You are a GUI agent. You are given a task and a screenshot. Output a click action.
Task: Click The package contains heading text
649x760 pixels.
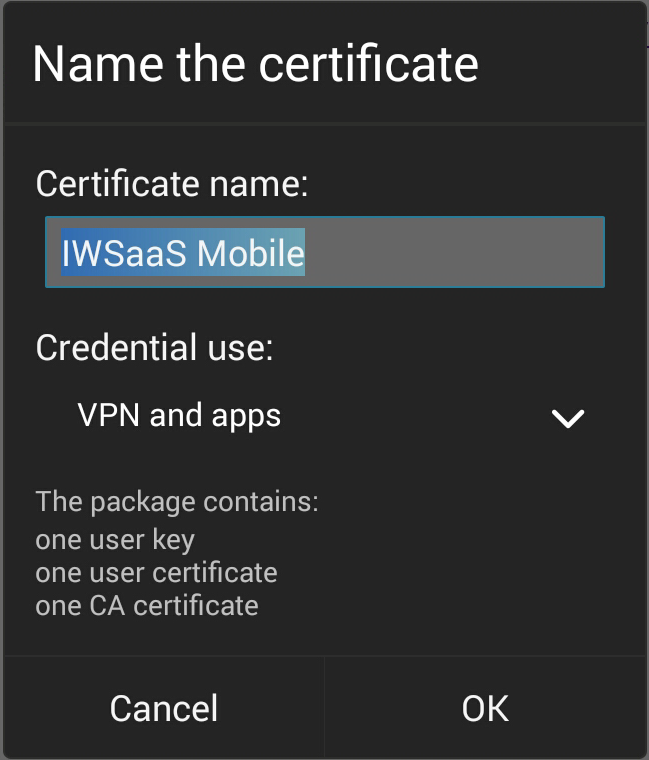(x=177, y=501)
